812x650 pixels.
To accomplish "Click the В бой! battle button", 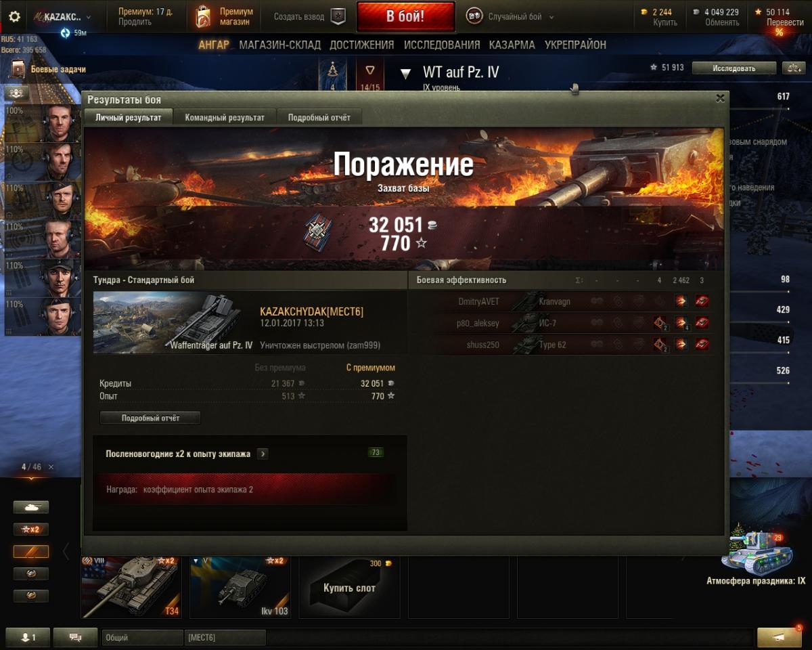I will click(x=405, y=17).
